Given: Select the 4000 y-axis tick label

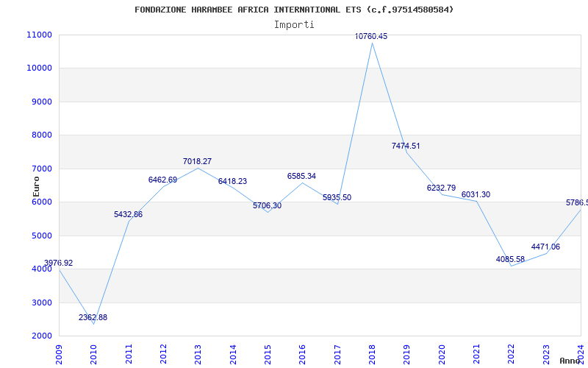Looking at the screenshot, I should 41,269.
